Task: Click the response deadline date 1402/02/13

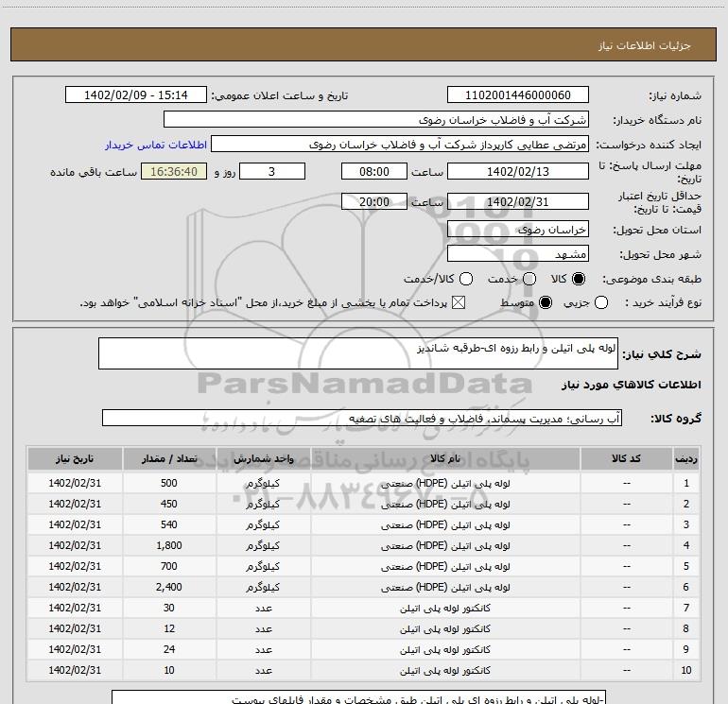Action: 518,171
